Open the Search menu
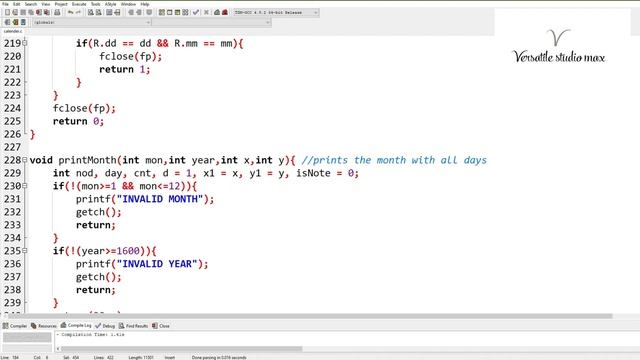Image resolution: width=640 pixels, height=360 pixels. pyautogui.click(x=31, y=4)
